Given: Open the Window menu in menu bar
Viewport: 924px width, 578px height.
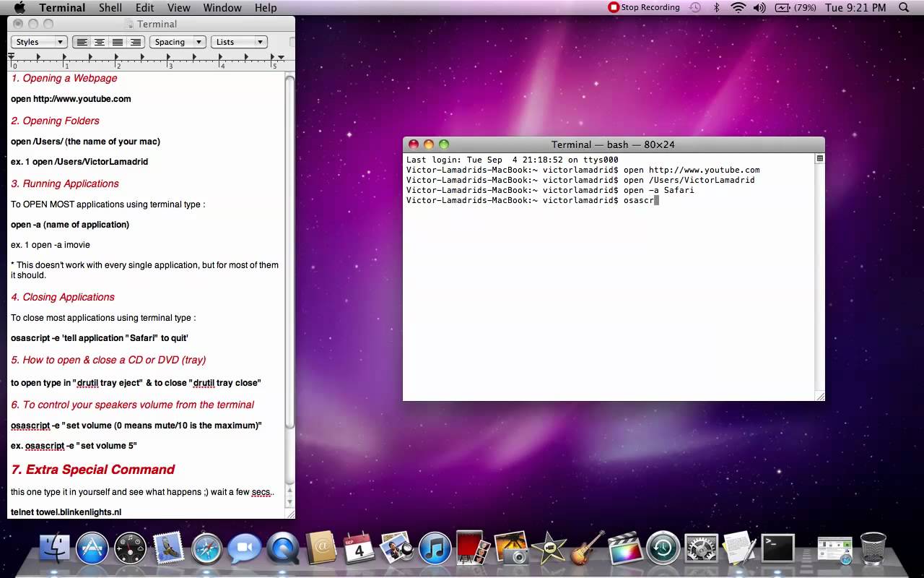Looking at the screenshot, I should point(222,8).
